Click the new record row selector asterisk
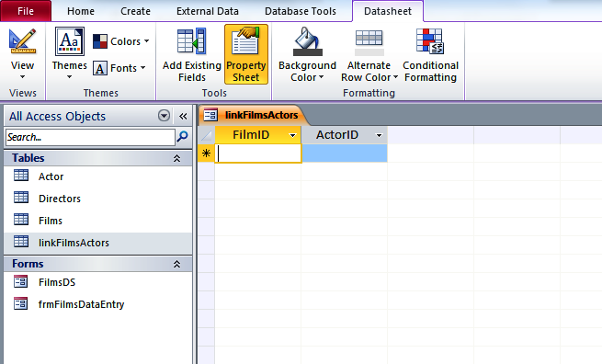The width and height of the screenshot is (602, 364). point(206,154)
